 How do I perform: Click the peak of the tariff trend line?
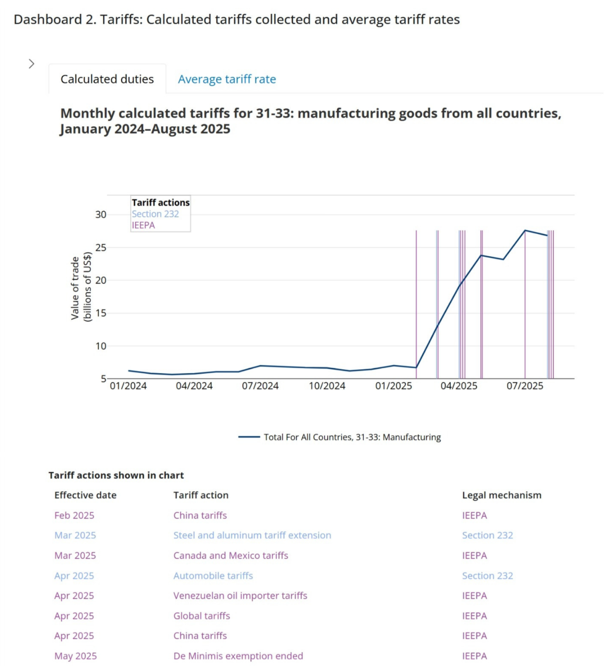tap(525, 231)
